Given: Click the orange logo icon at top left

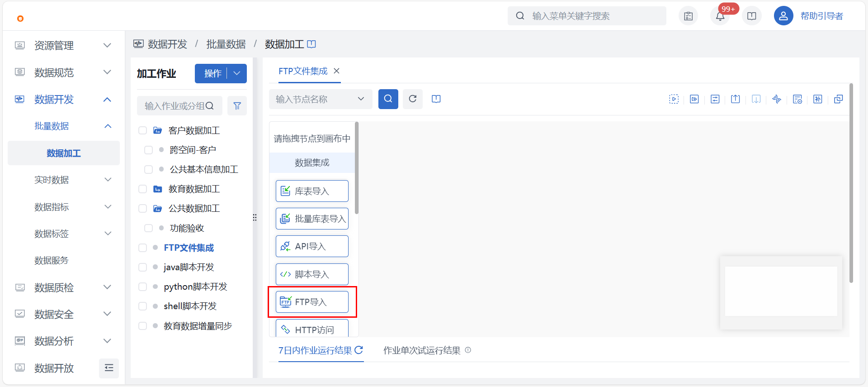Looking at the screenshot, I should (x=20, y=19).
